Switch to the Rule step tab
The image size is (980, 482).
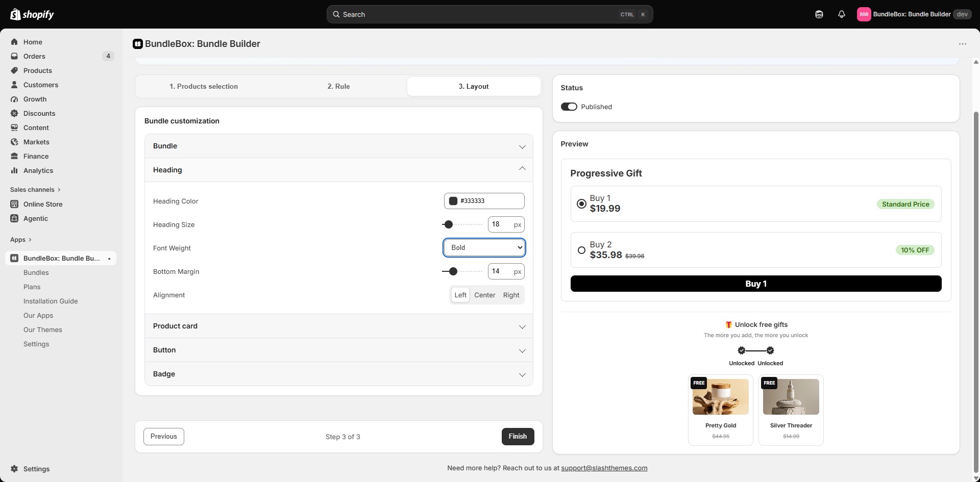(339, 86)
